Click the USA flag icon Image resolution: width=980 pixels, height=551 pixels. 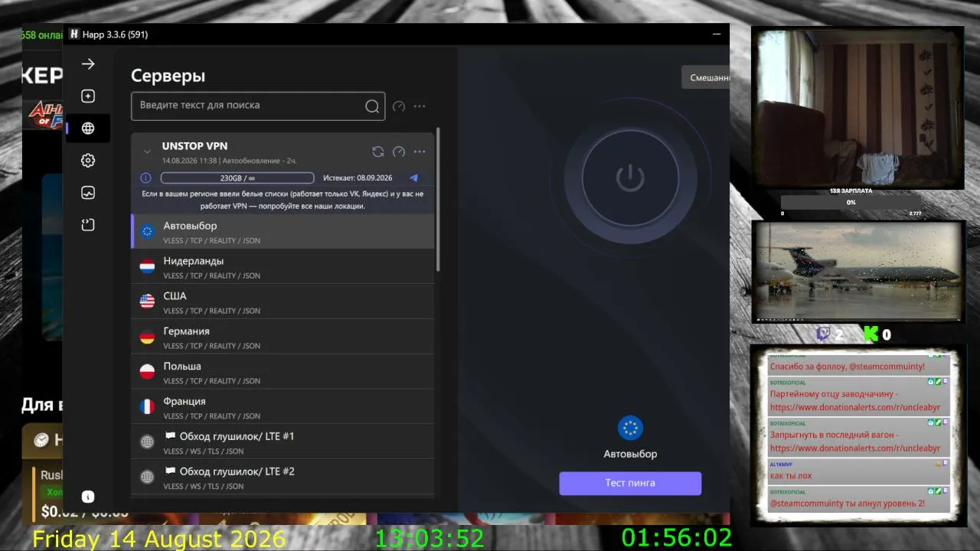click(x=147, y=302)
